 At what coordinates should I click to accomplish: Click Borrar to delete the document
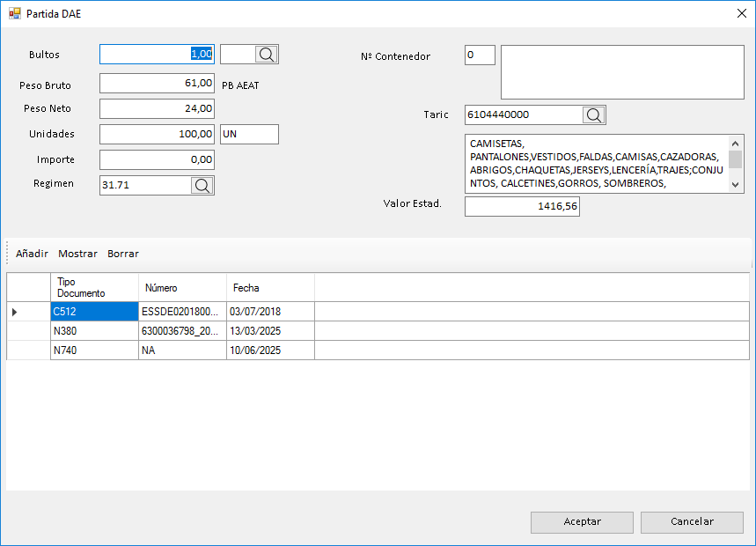(123, 254)
